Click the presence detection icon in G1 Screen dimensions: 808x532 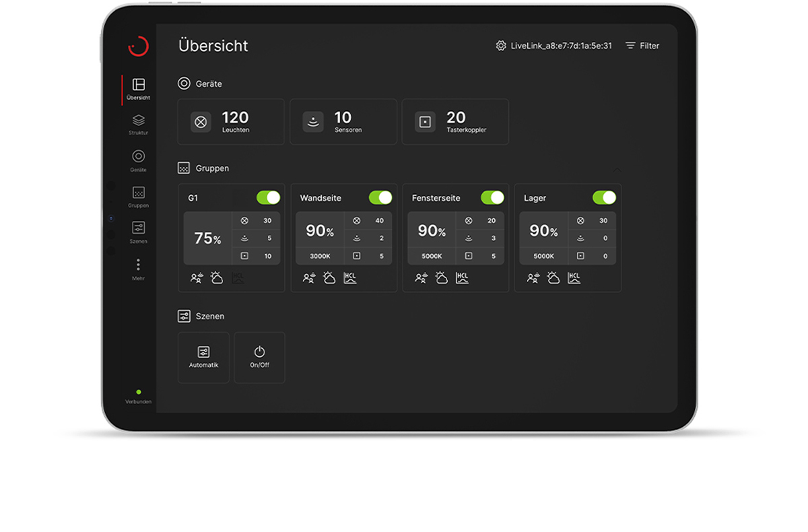click(x=197, y=278)
